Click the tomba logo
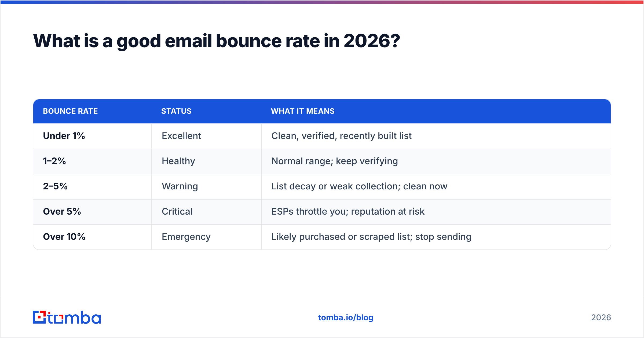This screenshot has height=338, width=644. click(x=67, y=317)
